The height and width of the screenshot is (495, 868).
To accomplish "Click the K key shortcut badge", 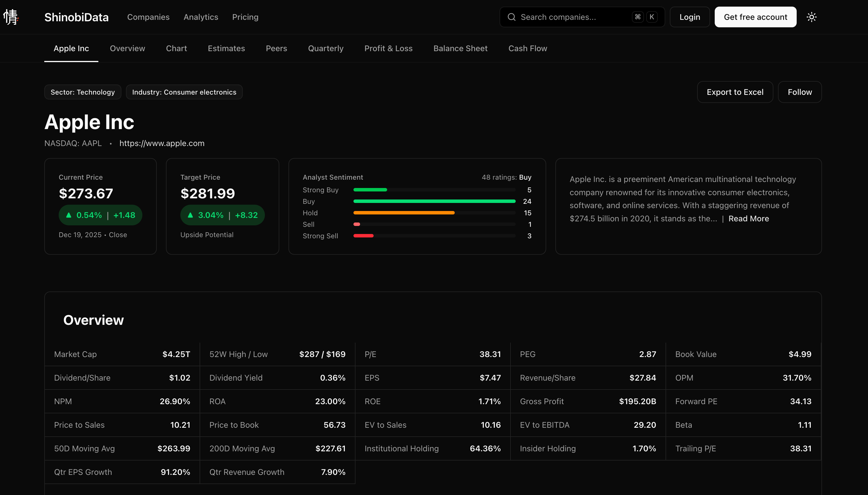I will [x=651, y=17].
